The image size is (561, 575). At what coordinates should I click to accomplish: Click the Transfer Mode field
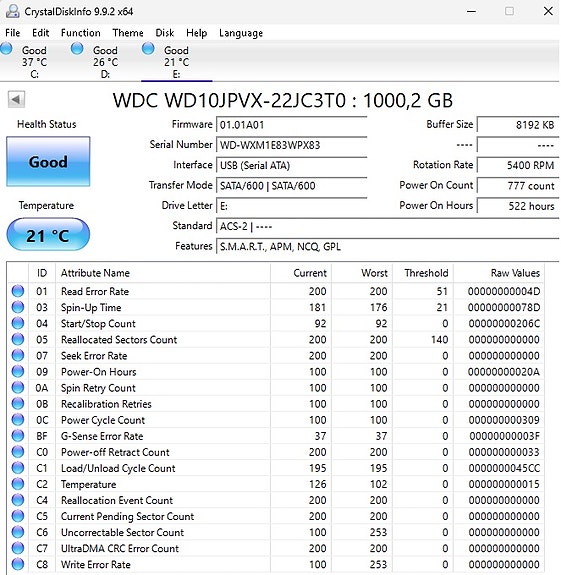[x=292, y=186]
